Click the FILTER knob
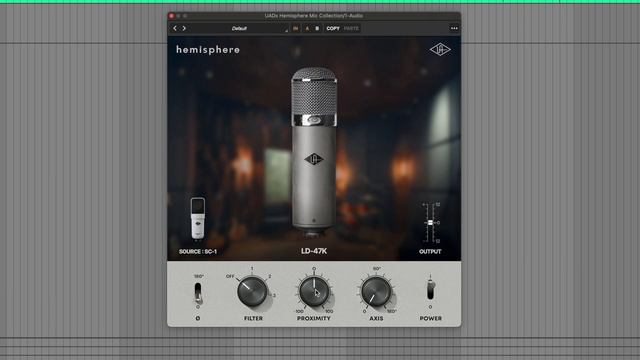Viewport: 640px width, 360px height. click(252, 291)
